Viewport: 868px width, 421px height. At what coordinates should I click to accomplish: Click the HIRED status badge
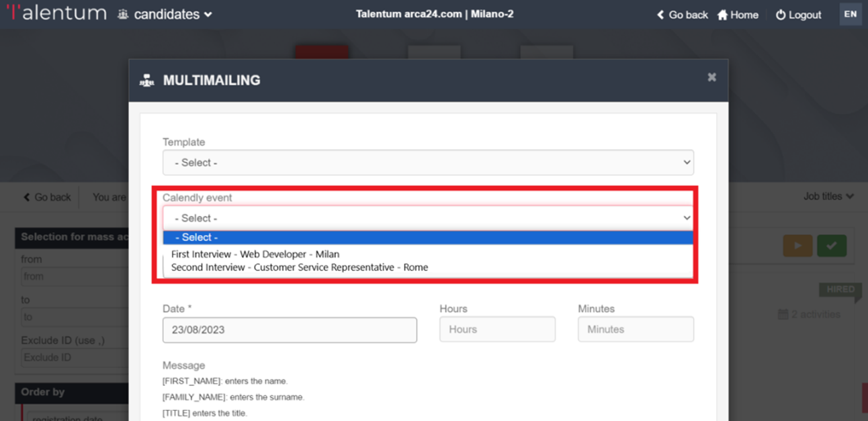pyautogui.click(x=840, y=290)
